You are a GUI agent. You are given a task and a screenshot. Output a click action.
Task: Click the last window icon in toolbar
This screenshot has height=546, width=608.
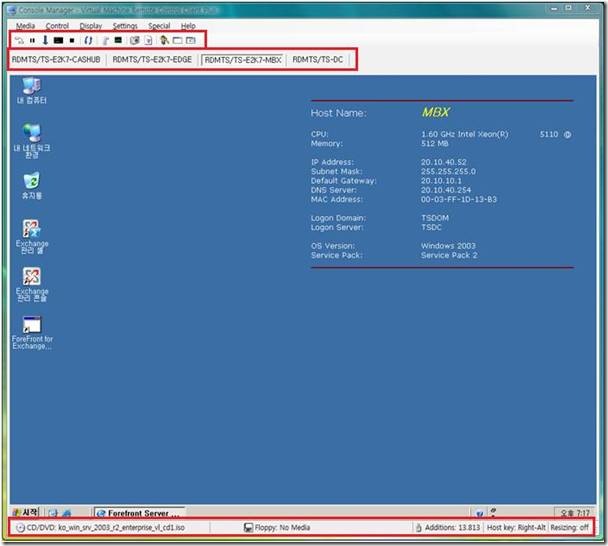pyautogui.click(x=191, y=40)
